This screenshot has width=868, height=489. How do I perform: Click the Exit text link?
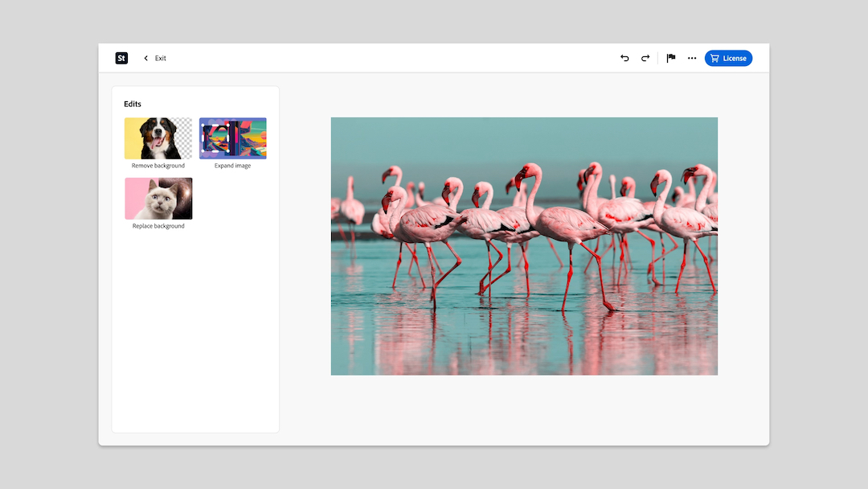coord(161,58)
